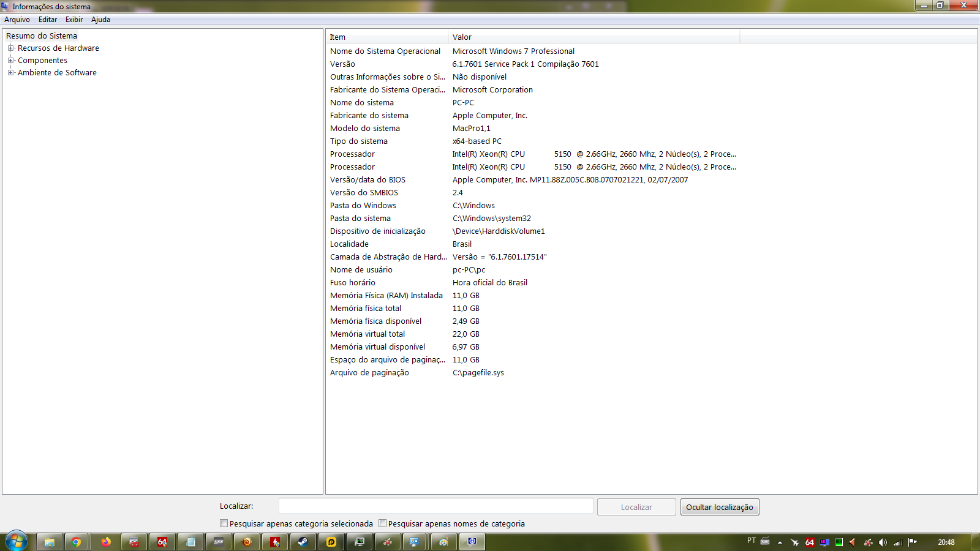Select the Modelo do sistema row

(533, 129)
